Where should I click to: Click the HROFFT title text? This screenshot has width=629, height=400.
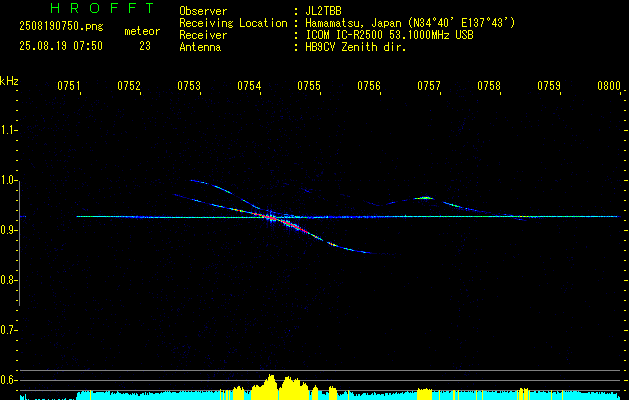[x=103, y=8]
